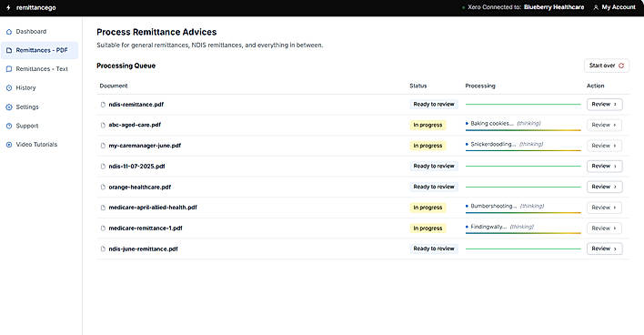Click the Remittances - Text sidebar icon
This screenshot has height=335, width=644.
click(x=9, y=69)
